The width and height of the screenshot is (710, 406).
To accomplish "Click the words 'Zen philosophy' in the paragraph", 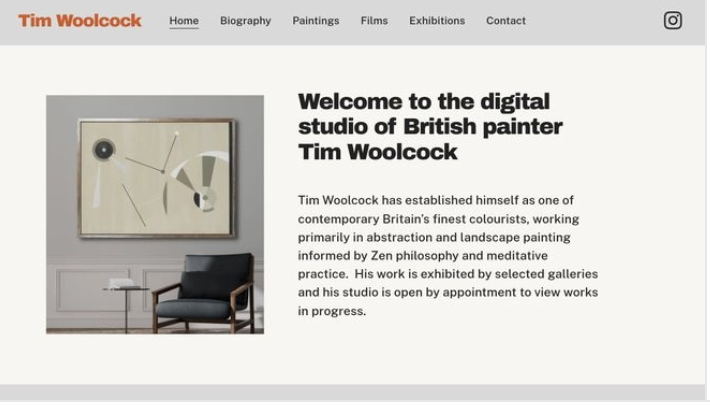I will (x=415, y=256).
